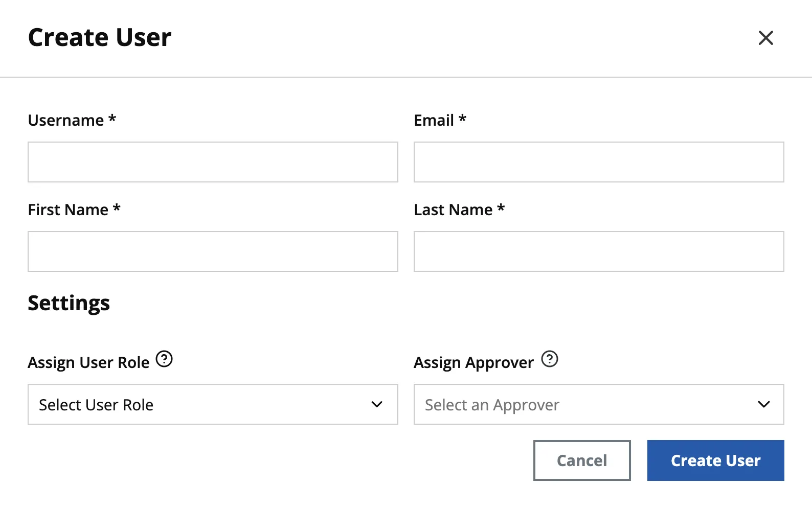Select the Assign Approver label
Viewport: 812px width, 508px height.
[x=474, y=362]
